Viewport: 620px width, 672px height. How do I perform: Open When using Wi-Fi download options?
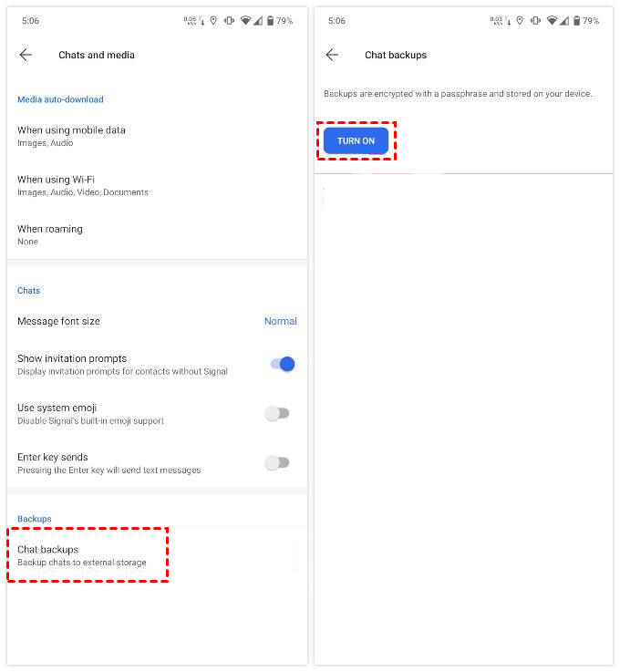pos(157,185)
